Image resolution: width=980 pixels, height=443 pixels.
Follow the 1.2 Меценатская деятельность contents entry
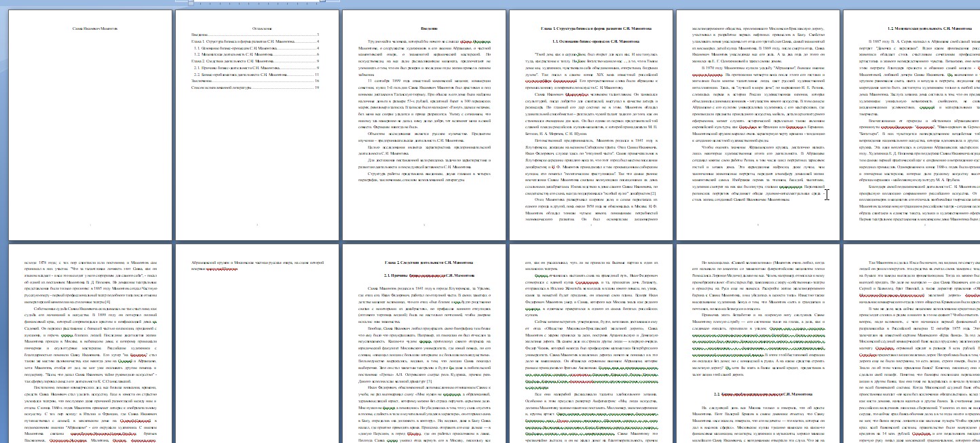[238, 54]
